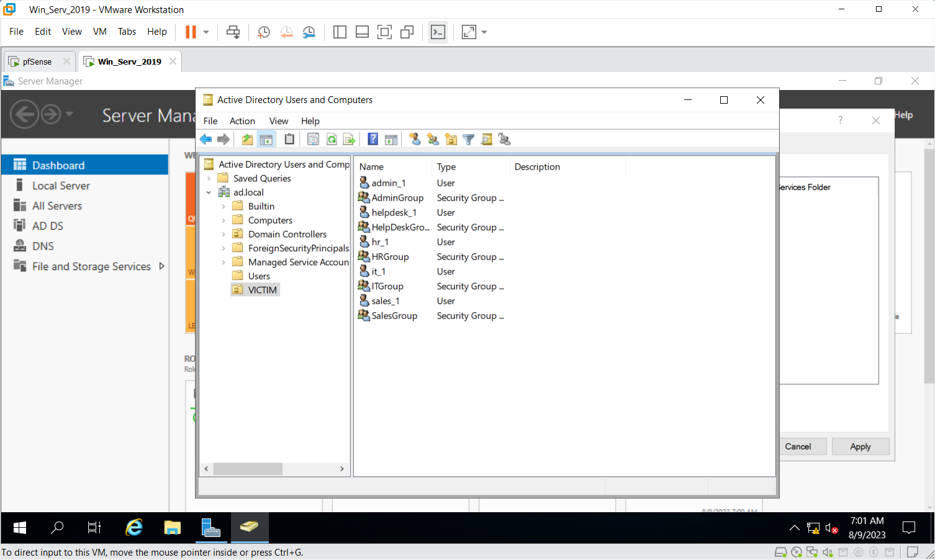This screenshot has width=935, height=560.
Task: Create a new group via toolbar icon
Action: [x=433, y=139]
